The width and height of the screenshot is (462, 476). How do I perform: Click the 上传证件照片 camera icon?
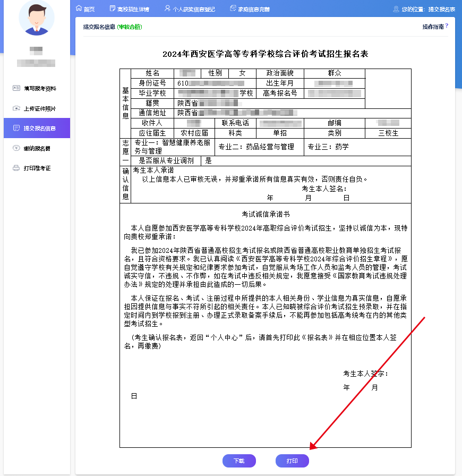pyautogui.click(x=16, y=108)
